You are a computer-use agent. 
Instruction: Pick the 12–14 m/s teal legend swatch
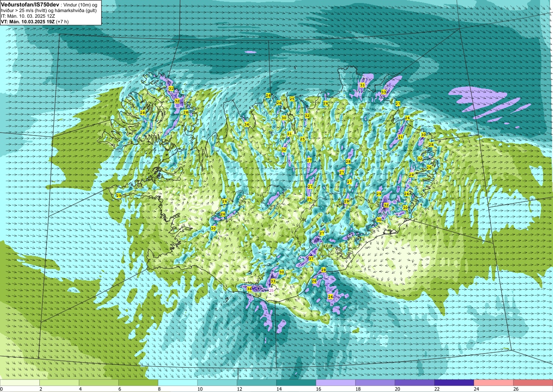[x=257, y=383]
